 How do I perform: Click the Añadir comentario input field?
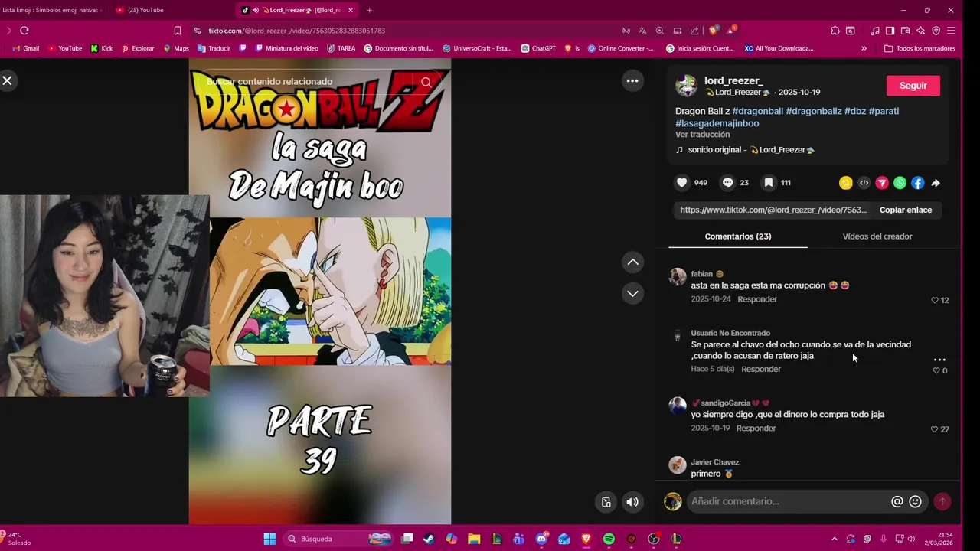point(789,501)
